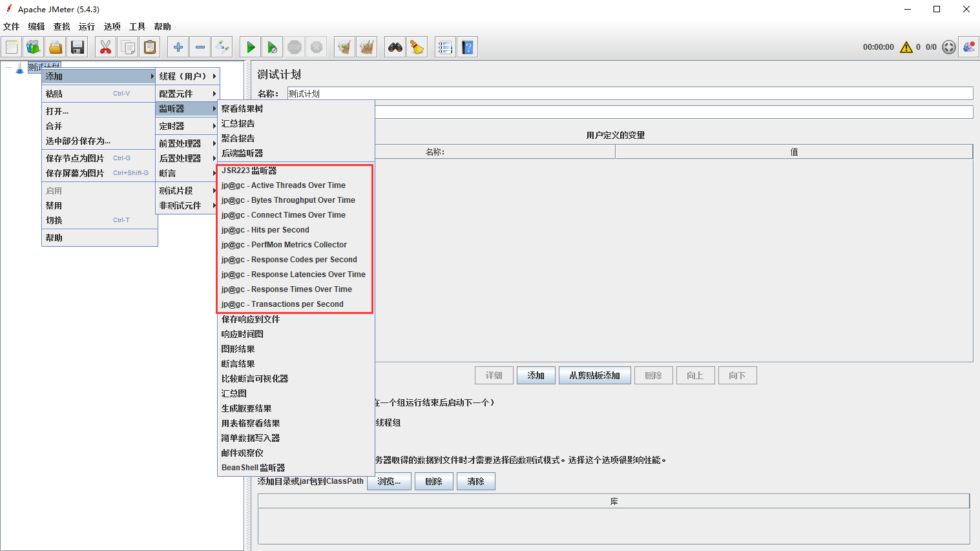Click the Toggle expand tree icon
Screen dimensions: 980x551
tap(222, 47)
